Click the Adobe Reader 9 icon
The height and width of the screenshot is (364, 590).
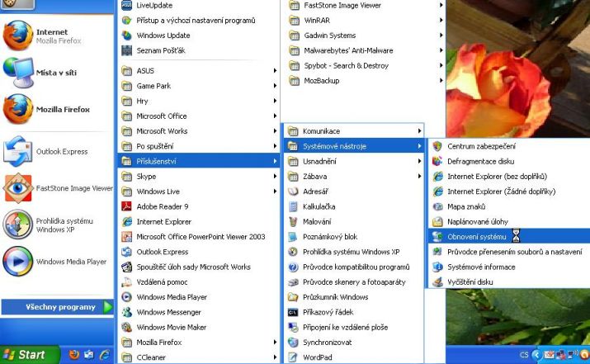click(126, 206)
